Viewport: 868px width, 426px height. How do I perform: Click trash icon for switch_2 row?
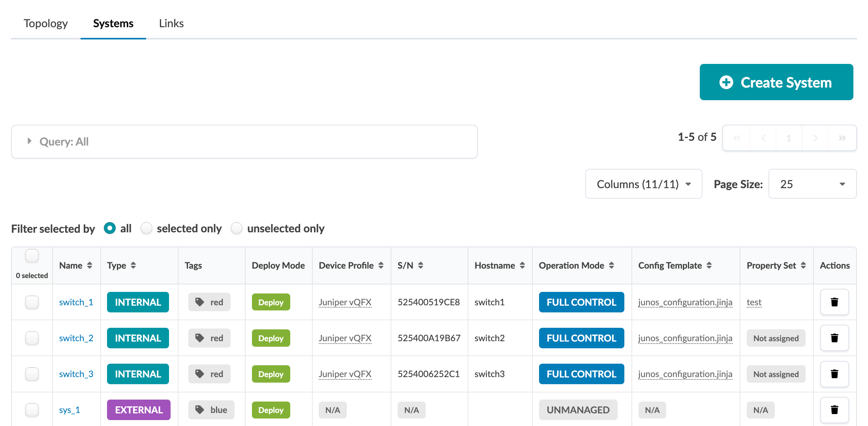pos(834,338)
